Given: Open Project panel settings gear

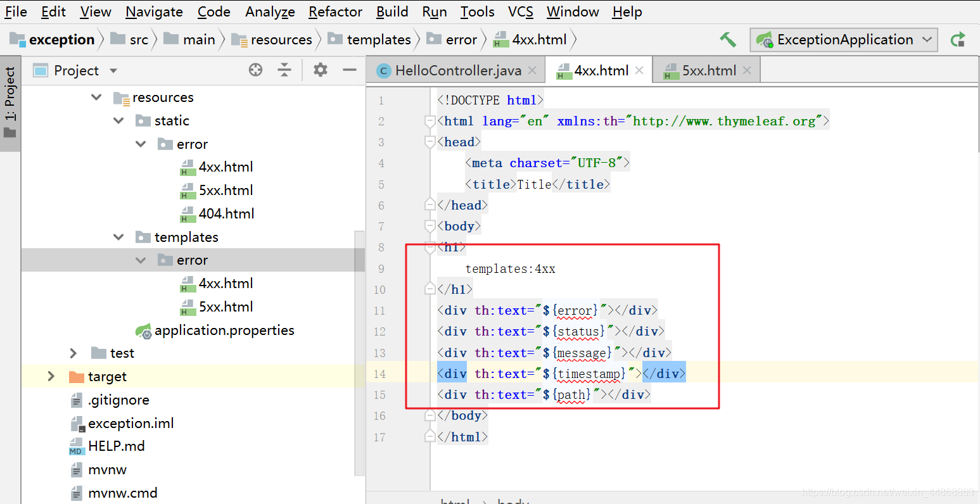Looking at the screenshot, I should tap(321, 70).
